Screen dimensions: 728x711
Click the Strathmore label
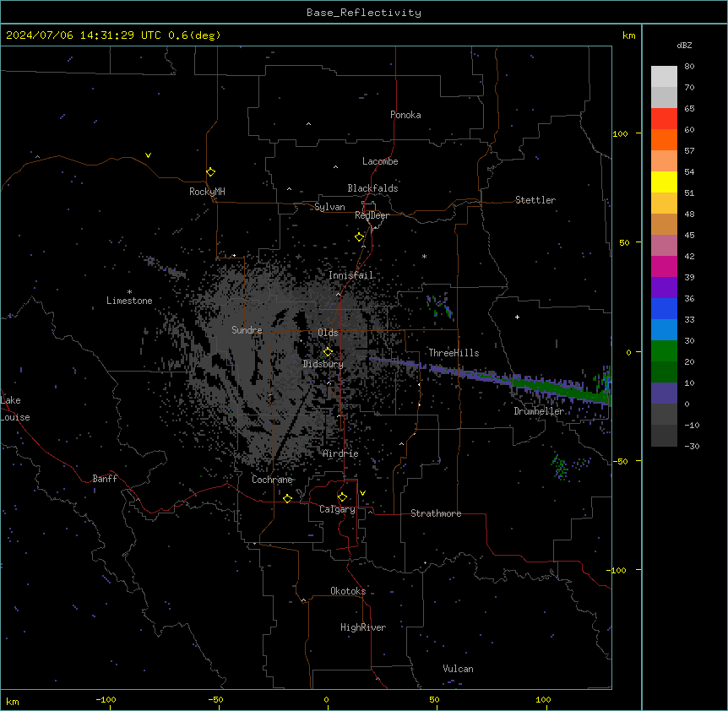pyautogui.click(x=436, y=513)
